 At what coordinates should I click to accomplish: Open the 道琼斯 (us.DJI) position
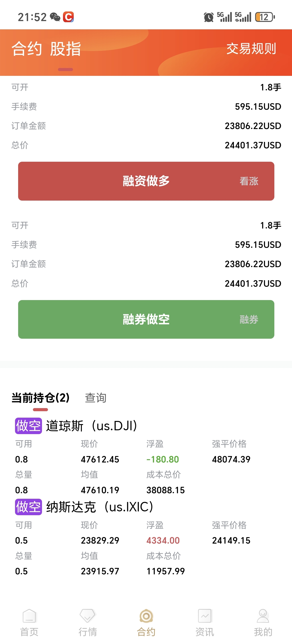coord(92,426)
